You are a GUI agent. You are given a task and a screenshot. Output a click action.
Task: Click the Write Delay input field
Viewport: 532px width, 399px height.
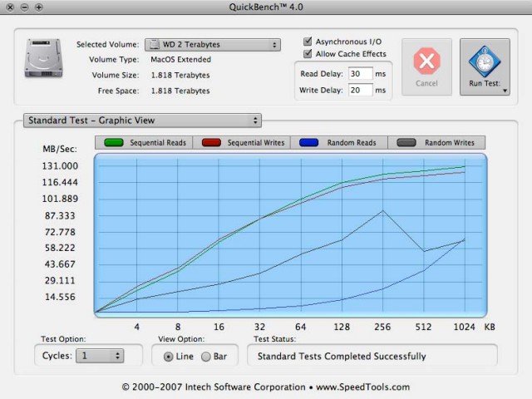tap(360, 90)
